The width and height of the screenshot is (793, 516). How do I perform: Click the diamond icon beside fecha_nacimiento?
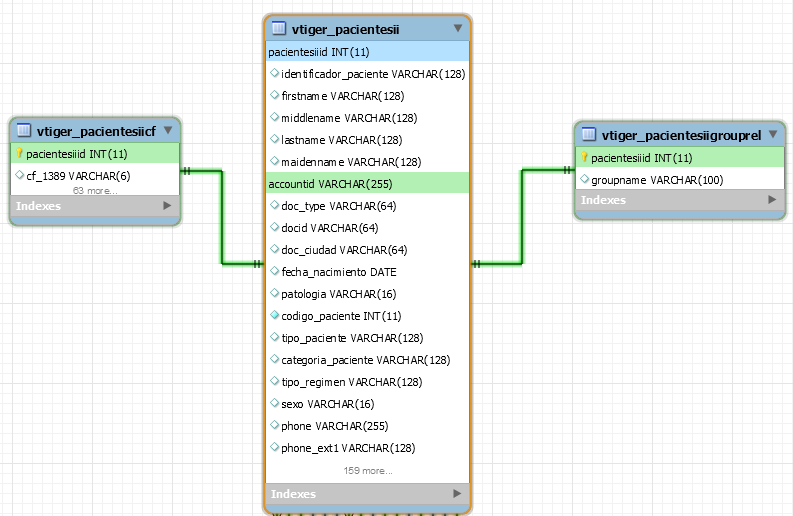tap(275, 271)
